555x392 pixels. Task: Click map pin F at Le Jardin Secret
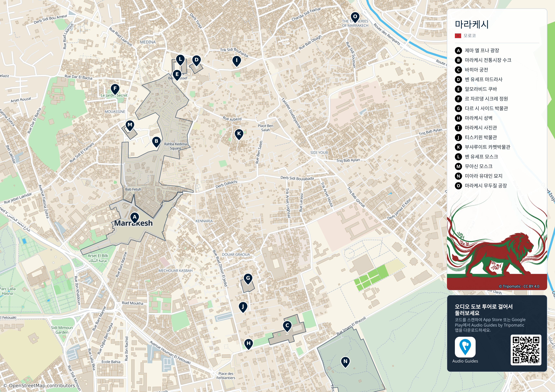115,89
